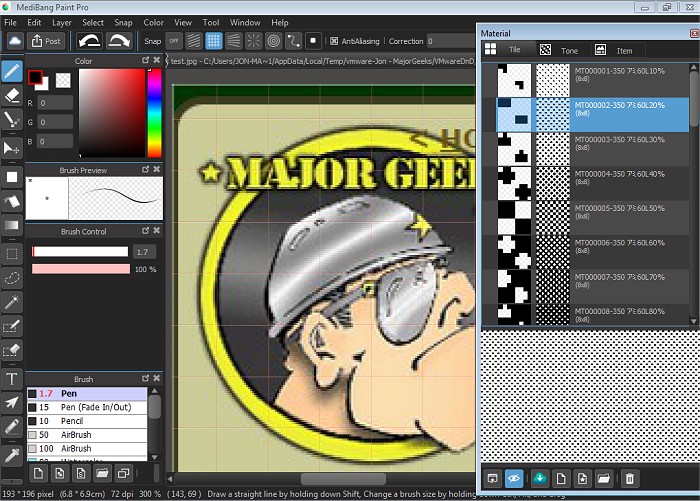
Task: Click the foreground black color swatch
Action: coord(35,78)
